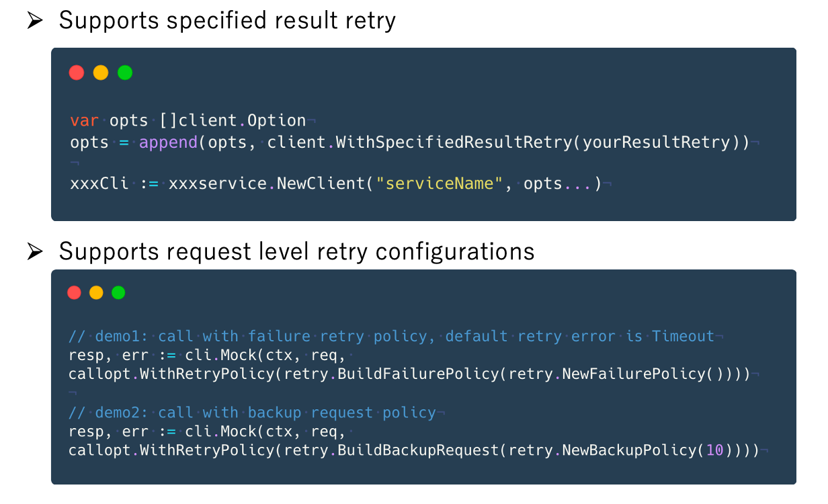This screenshot has height=504, width=828.
Task: Click the purple number 10 in NewBackupPolicy
Action: [x=715, y=450]
